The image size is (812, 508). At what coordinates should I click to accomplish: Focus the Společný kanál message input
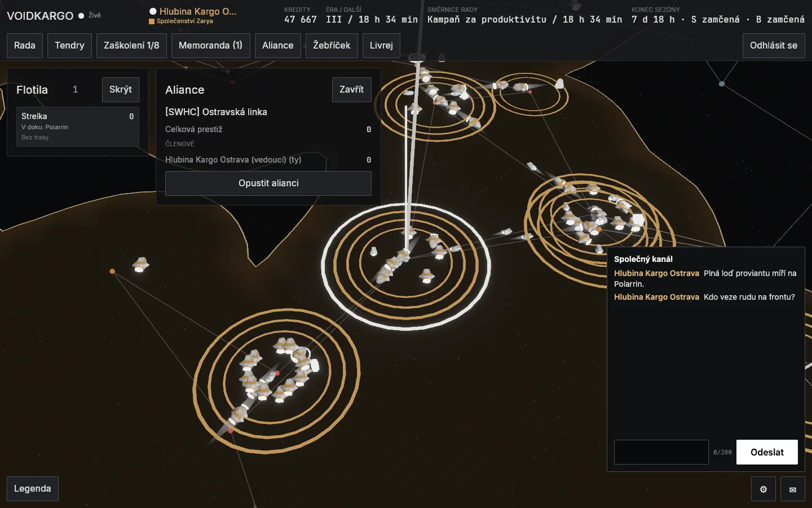(x=661, y=452)
